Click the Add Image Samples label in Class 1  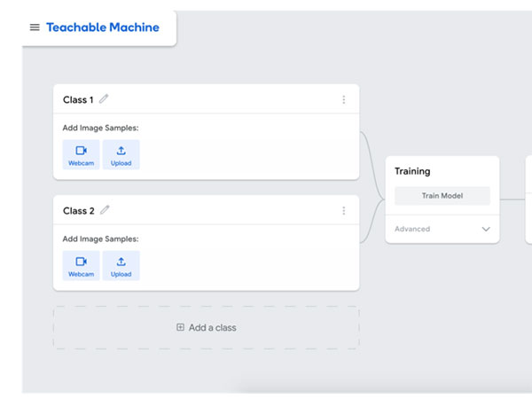click(100, 128)
